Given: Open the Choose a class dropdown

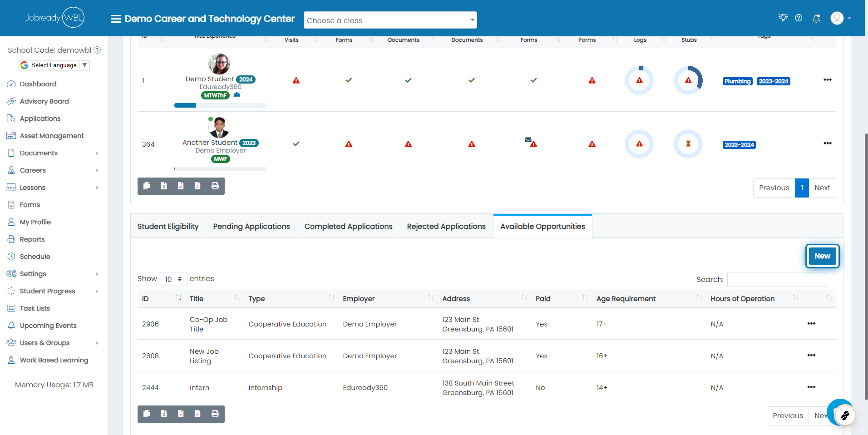Looking at the screenshot, I should pyautogui.click(x=390, y=20).
